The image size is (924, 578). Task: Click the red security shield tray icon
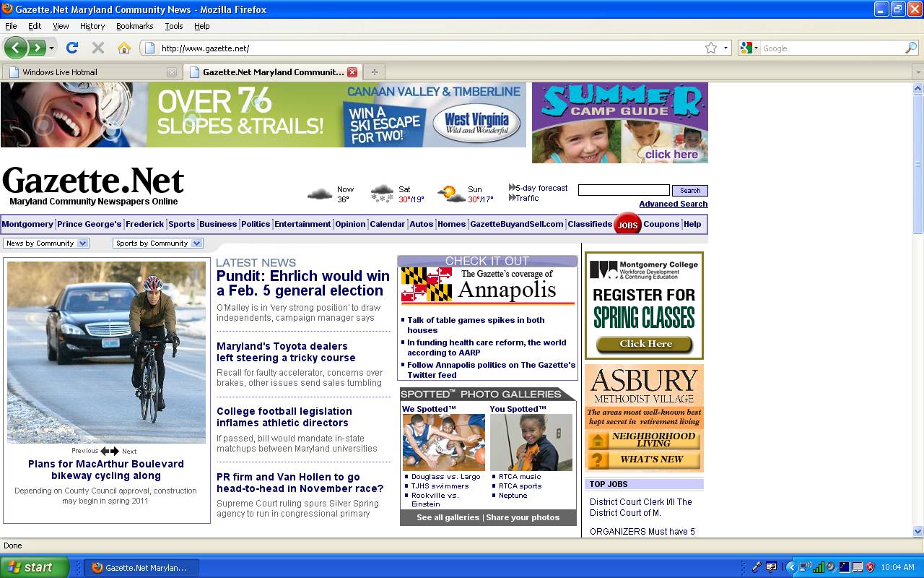point(870,567)
